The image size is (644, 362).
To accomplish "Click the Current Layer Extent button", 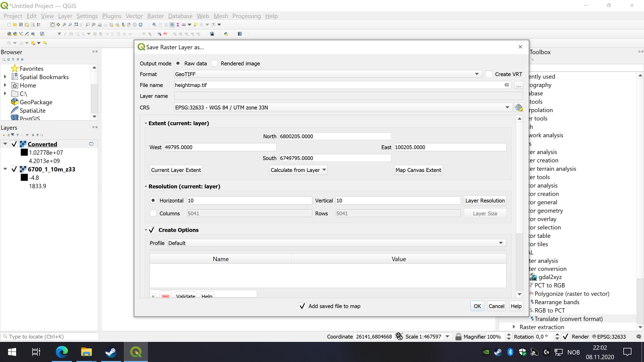I will pyautogui.click(x=176, y=170).
